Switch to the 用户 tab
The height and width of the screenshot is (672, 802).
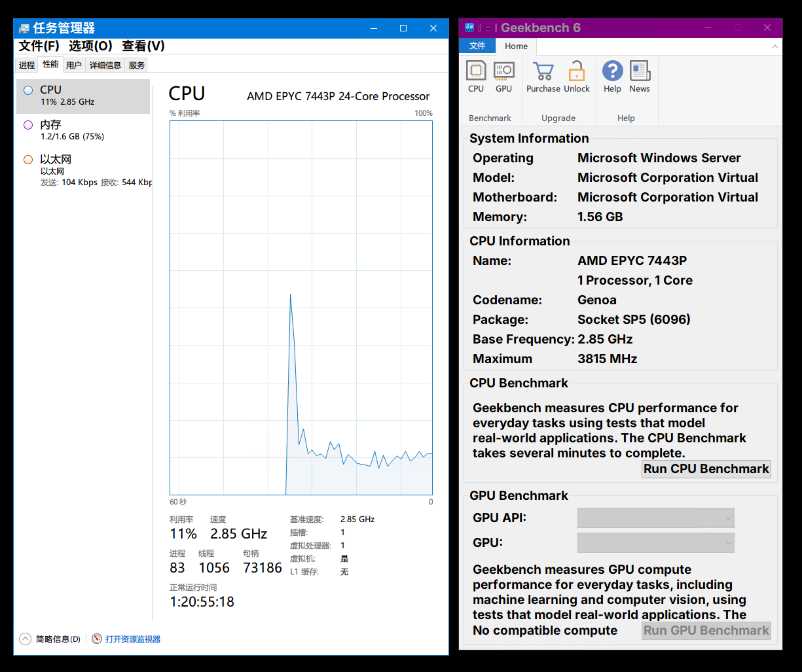(x=74, y=65)
